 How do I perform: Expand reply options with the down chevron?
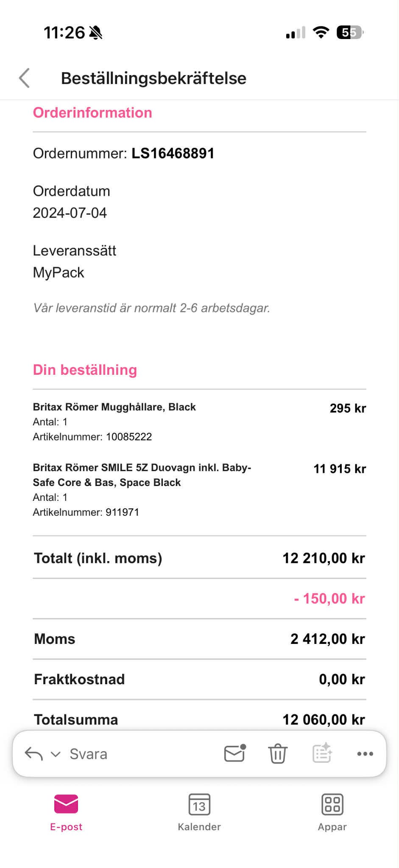[x=56, y=754]
